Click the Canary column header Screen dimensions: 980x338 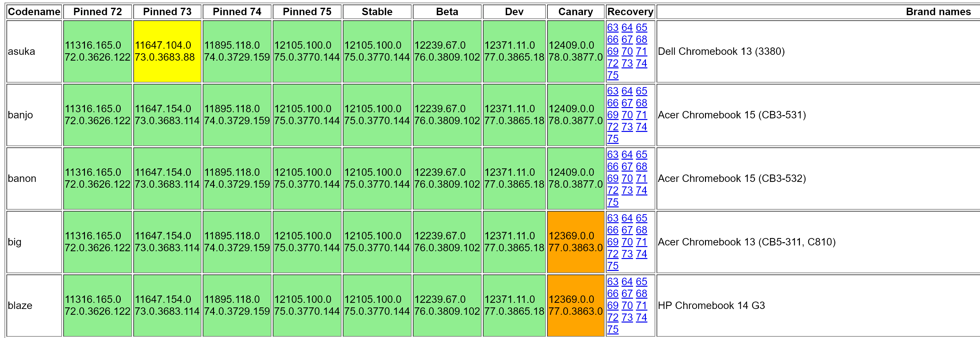coord(576,12)
